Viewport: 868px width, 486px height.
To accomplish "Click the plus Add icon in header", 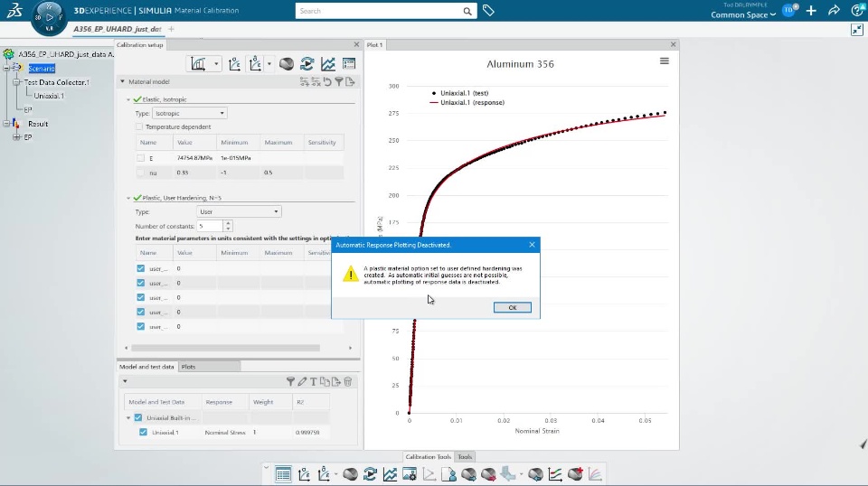I will coord(811,11).
